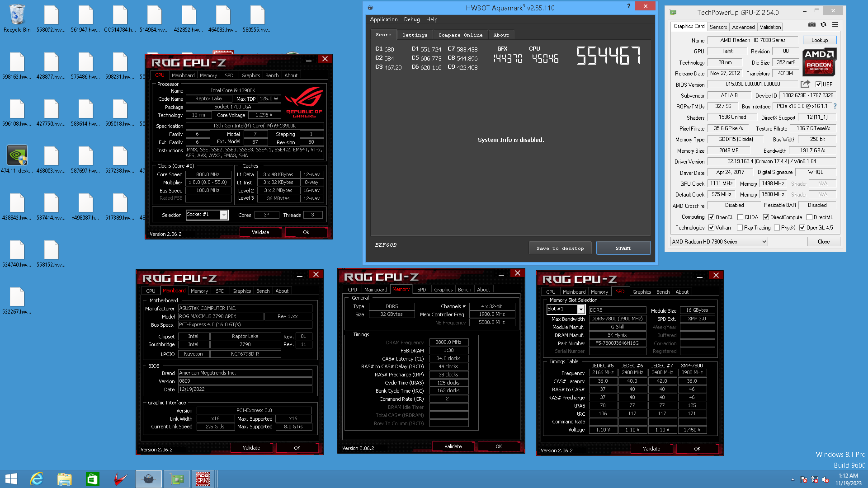Image resolution: width=868 pixels, height=488 pixels.
Task: Click the 554467 total score display
Action: pyautogui.click(x=609, y=56)
